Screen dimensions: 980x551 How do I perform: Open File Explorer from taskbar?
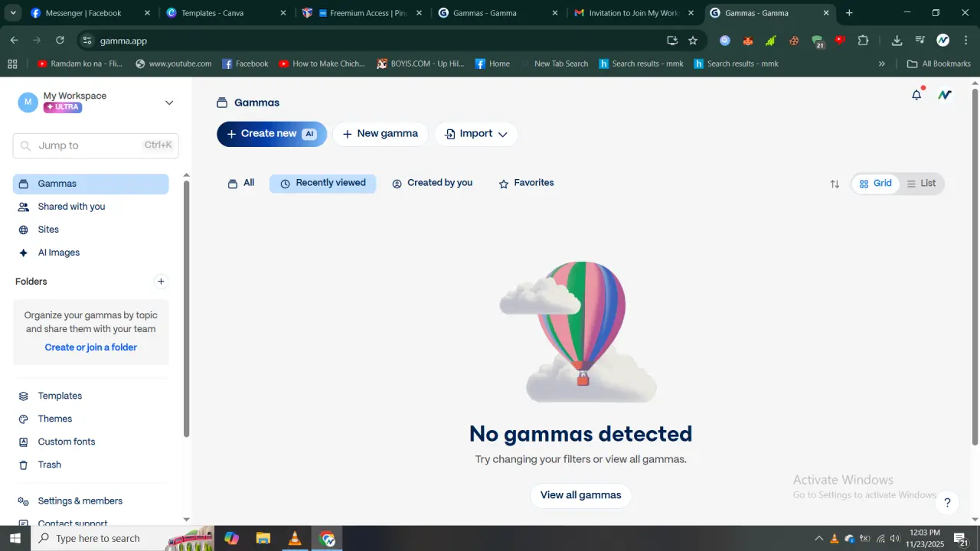click(263, 539)
